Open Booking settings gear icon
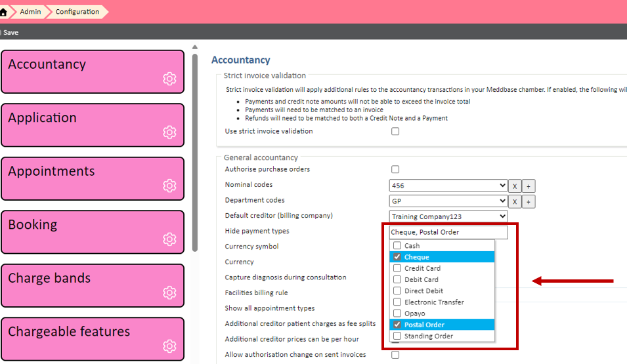627x364 pixels. point(169,239)
